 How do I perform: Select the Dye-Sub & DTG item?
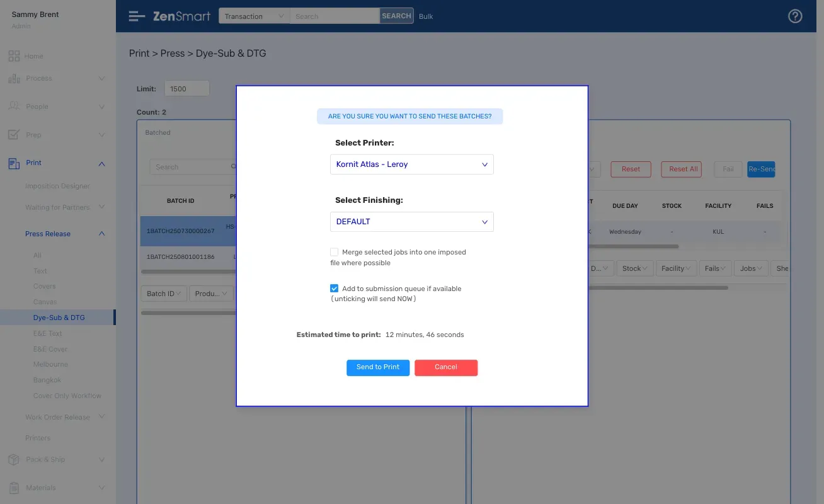coord(58,318)
